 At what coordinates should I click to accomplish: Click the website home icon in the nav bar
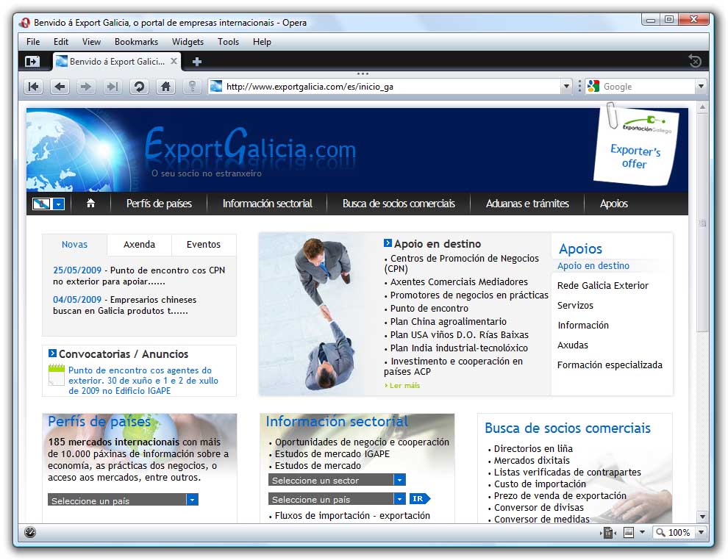point(90,204)
